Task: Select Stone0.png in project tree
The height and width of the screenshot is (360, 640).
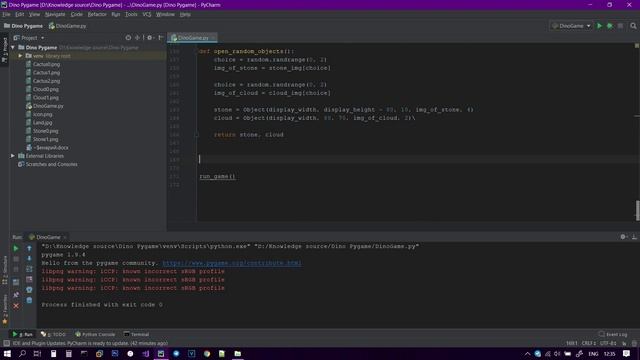Action: pos(45,131)
